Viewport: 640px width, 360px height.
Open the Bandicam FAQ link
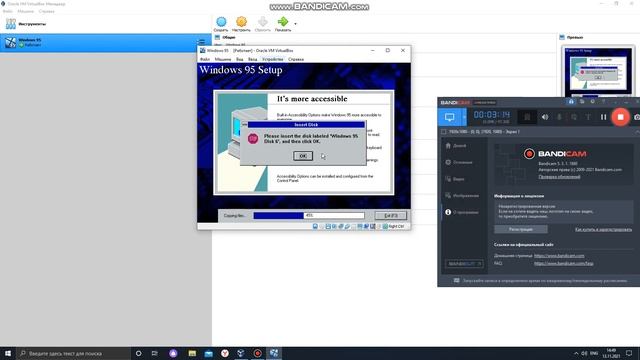(564, 264)
